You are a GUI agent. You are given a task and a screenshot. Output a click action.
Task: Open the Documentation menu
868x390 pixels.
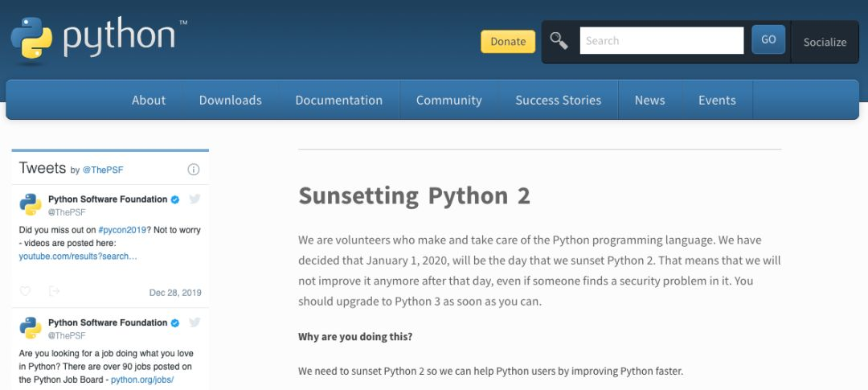(x=338, y=101)
